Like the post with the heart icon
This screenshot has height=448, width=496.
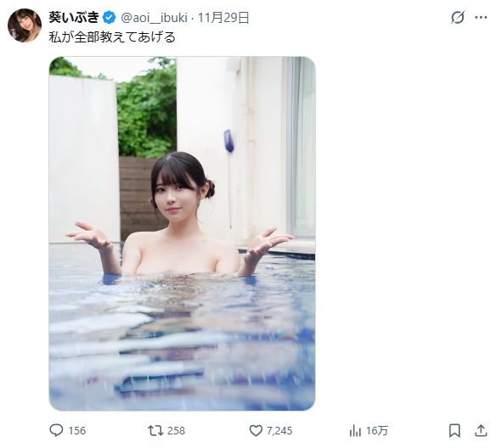[256, 430]
